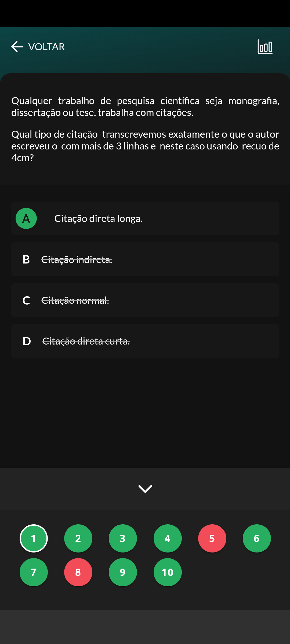Select answer A Citação direta longa
Screen dimensions: 290x644
145,218
